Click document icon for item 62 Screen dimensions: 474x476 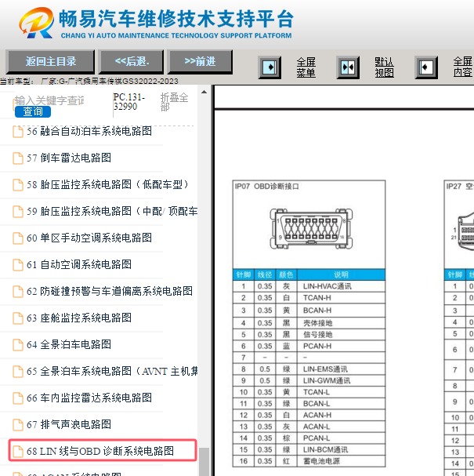[18, 292]
